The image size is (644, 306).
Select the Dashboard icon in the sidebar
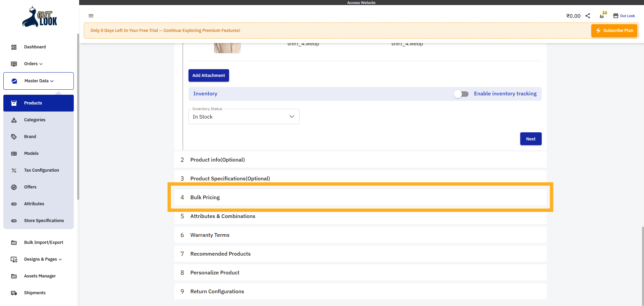pyautogui.click(x=14, y=47)
